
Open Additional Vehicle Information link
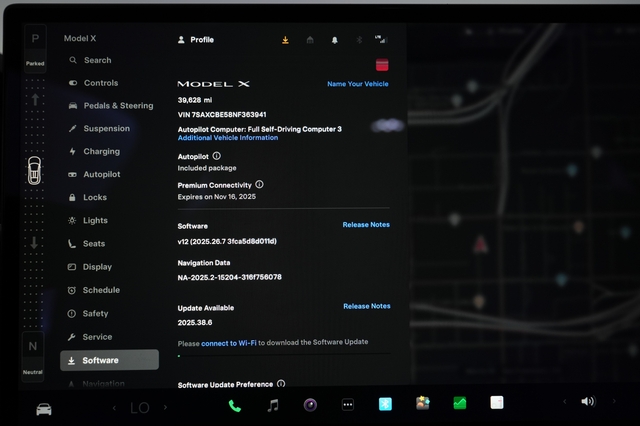[x=228, y=138]
